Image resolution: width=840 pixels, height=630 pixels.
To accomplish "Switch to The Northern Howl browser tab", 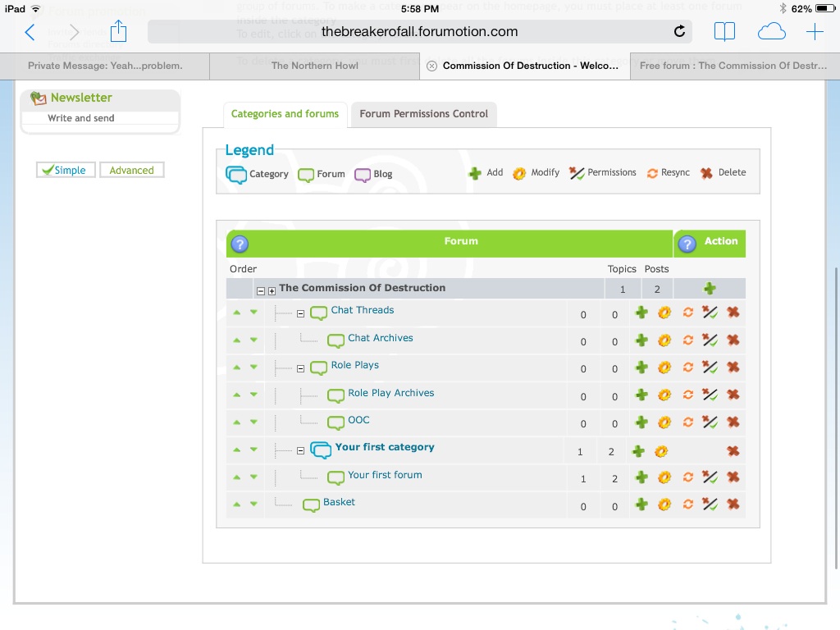I will [315, 66].
